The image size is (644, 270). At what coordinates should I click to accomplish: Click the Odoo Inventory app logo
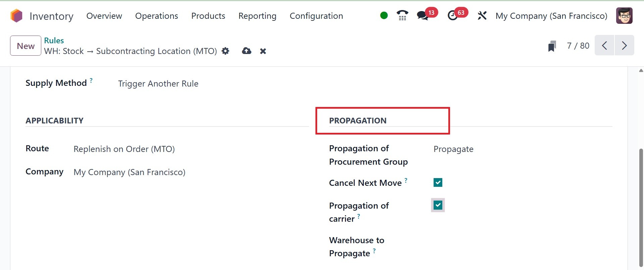coord(16,16)
